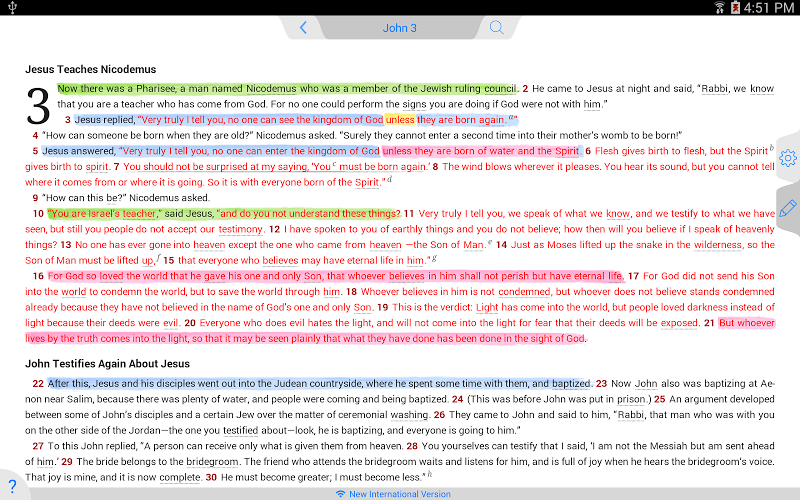Open footnote c after 'You' in verse 7
The image size is (800, 500).
click(x=335, y=164)
